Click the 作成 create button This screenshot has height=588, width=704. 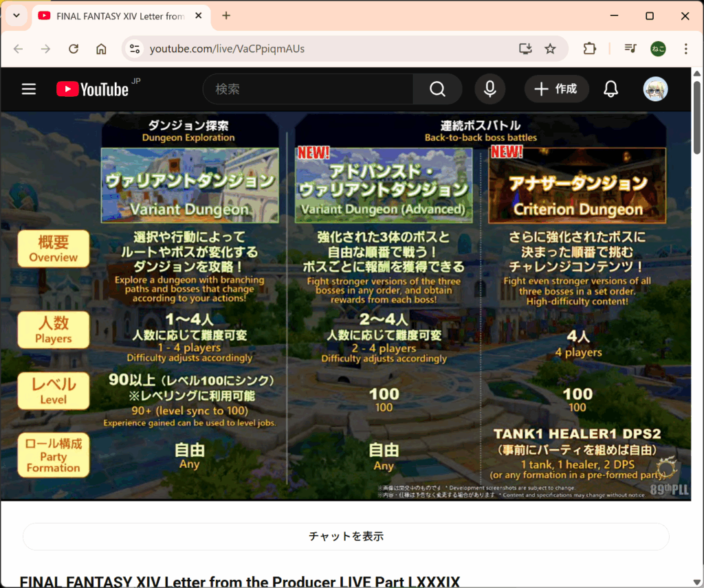[x=556, y=89]
